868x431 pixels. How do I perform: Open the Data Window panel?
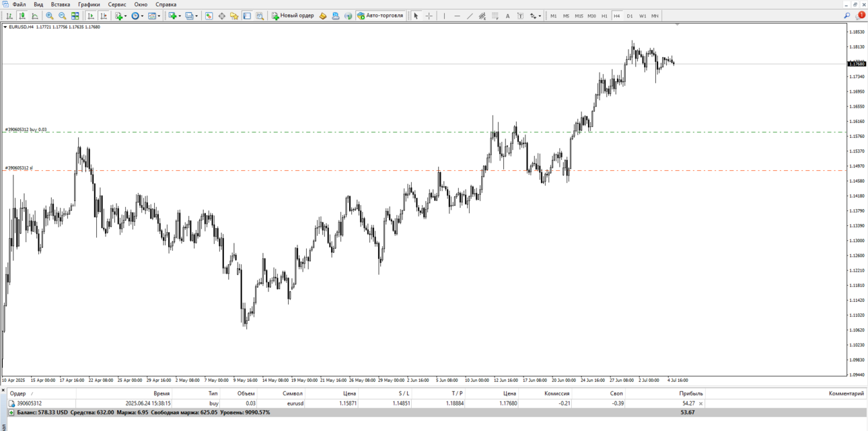point(222,15)
